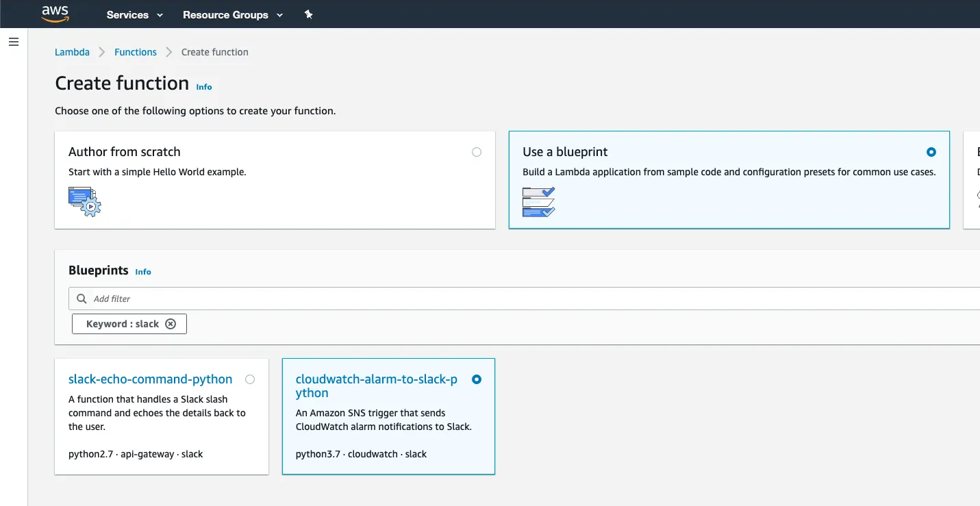Go to Lambda breadcrumb link
Image resolution: width=980 pixels, height=506 pixels.
(x=72, y=52)
